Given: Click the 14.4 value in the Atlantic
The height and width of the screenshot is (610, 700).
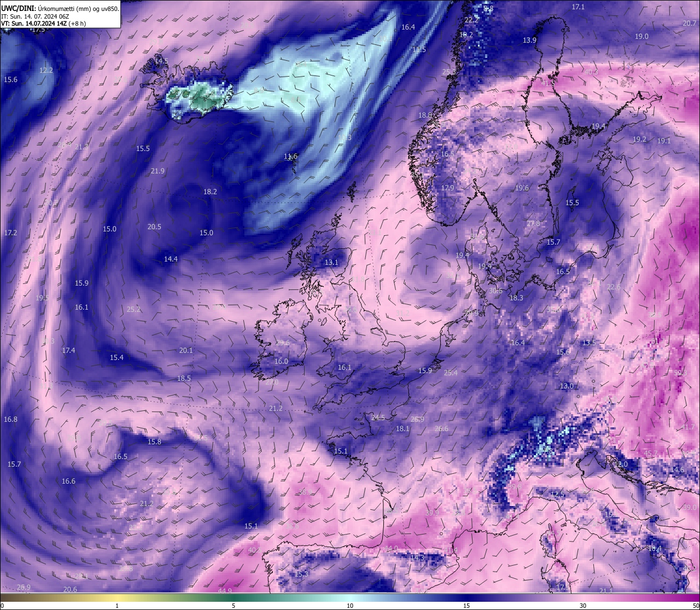Looking at the screenshot, I should pos(171,259).
